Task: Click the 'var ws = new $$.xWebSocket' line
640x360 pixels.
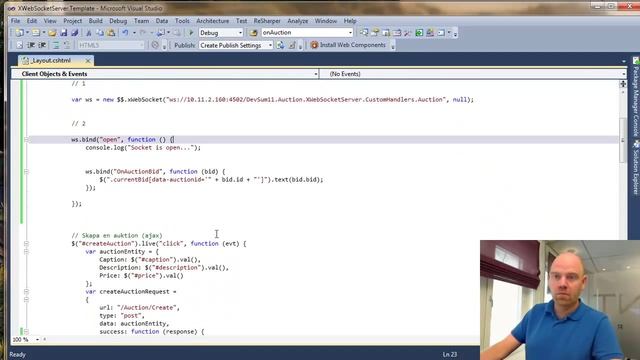Action: pyautogui.click(x=273, y=100)
